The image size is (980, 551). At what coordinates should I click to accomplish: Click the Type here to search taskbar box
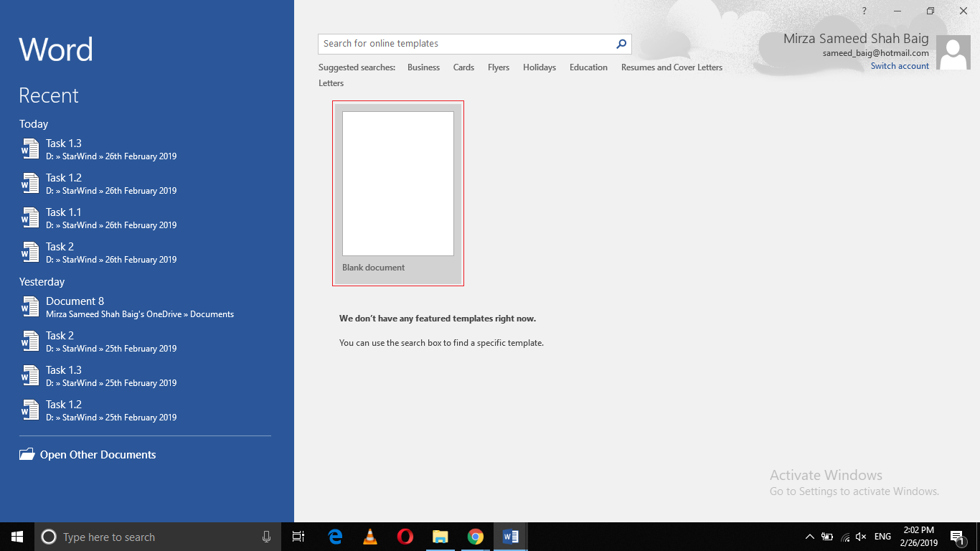[x=158, y=537]
